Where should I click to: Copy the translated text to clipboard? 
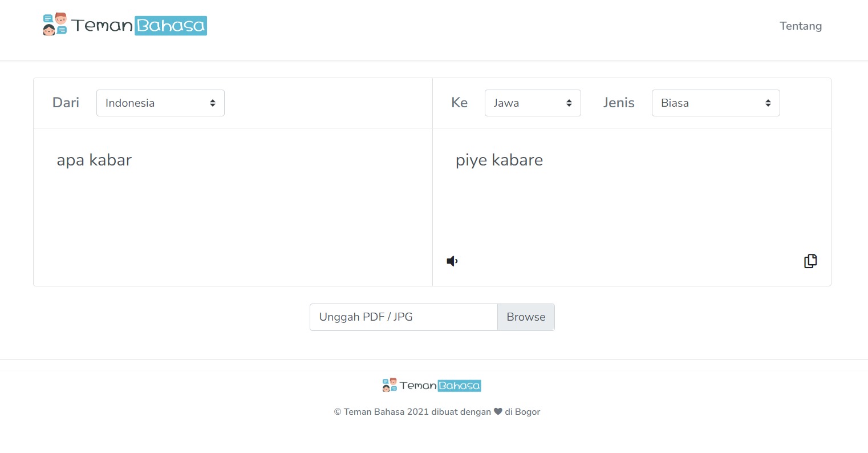point(810,261)
